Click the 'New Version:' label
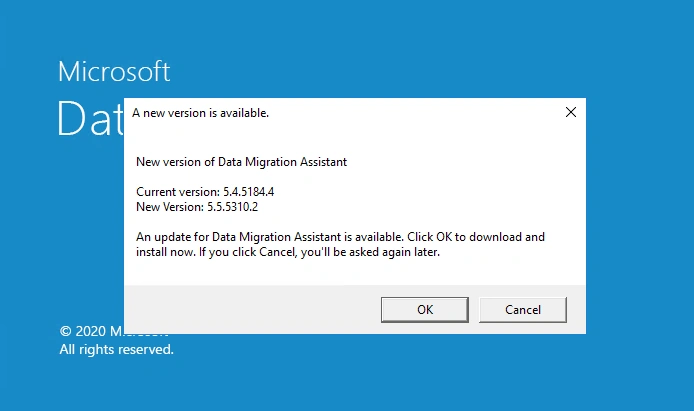 click(x=170, y=207)
